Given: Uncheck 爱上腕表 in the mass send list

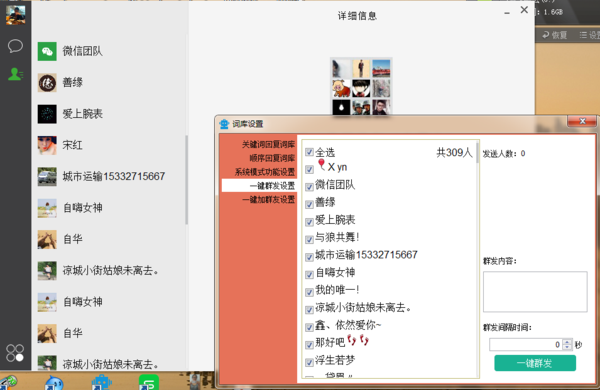Looking at the screenshot, I should [309, 222].
